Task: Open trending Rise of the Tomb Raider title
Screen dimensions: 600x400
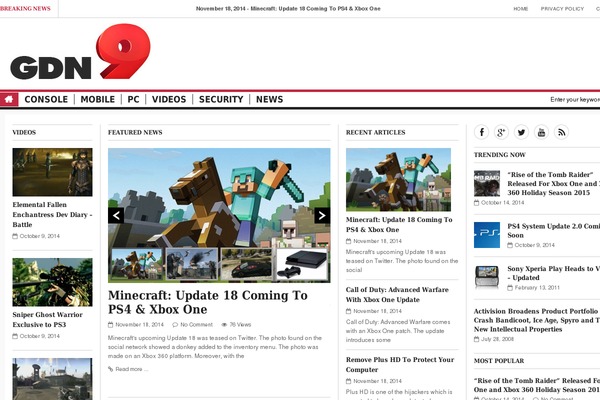Action: pos(553,184)
